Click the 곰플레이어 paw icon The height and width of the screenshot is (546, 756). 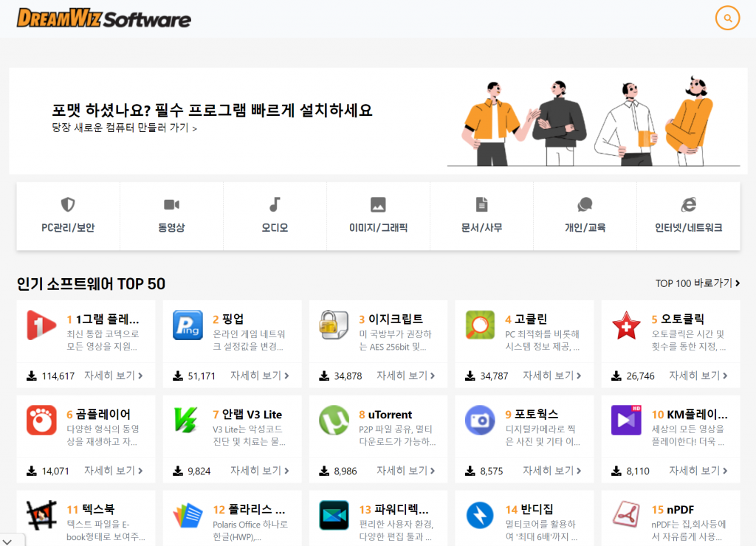tap(41, 421)
